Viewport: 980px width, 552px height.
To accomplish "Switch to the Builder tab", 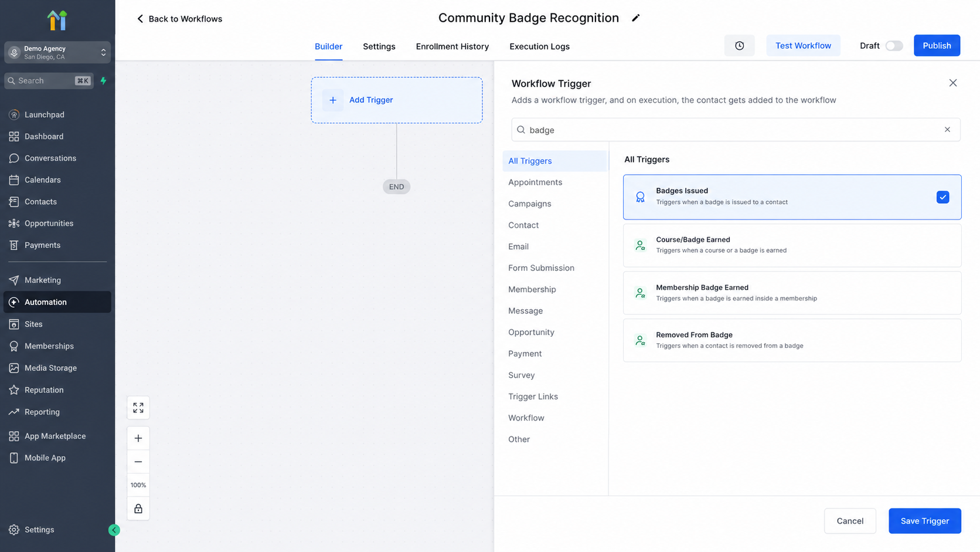I will [x=328, y=46].
